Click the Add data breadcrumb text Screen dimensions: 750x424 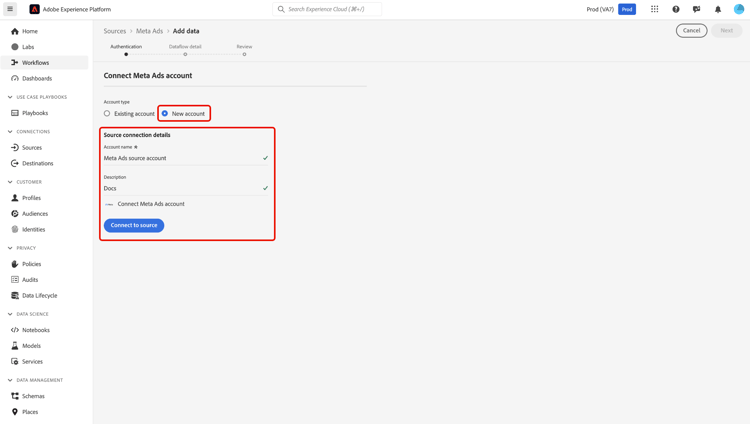[x=186, y=31]
